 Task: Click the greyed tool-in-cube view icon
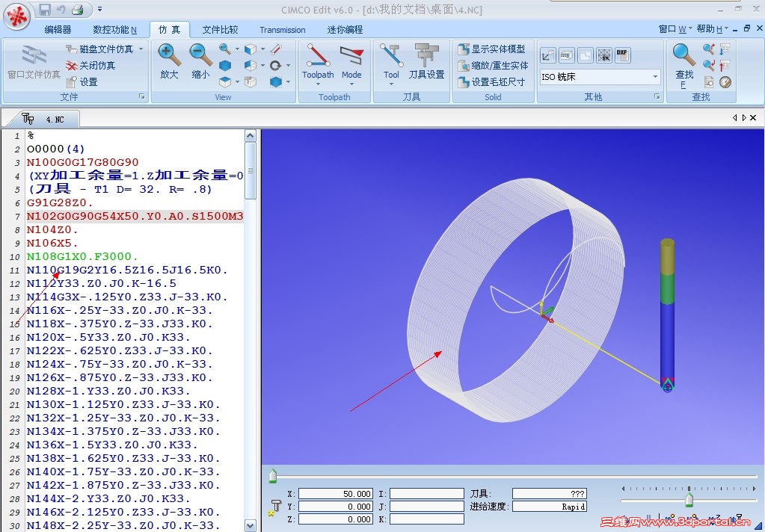(251, 81)
